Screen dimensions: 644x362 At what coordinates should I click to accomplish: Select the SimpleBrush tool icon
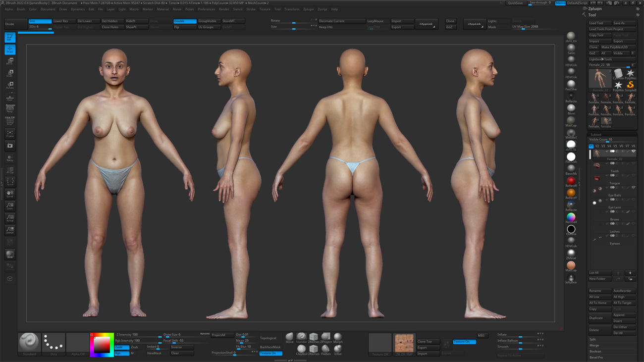pos(630,86)
